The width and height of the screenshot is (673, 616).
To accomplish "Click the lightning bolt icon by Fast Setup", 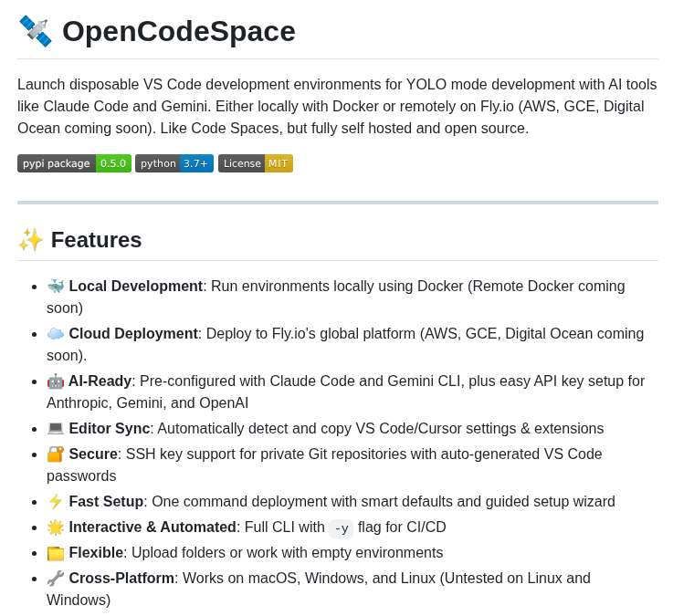I will [x=56, y=501].
